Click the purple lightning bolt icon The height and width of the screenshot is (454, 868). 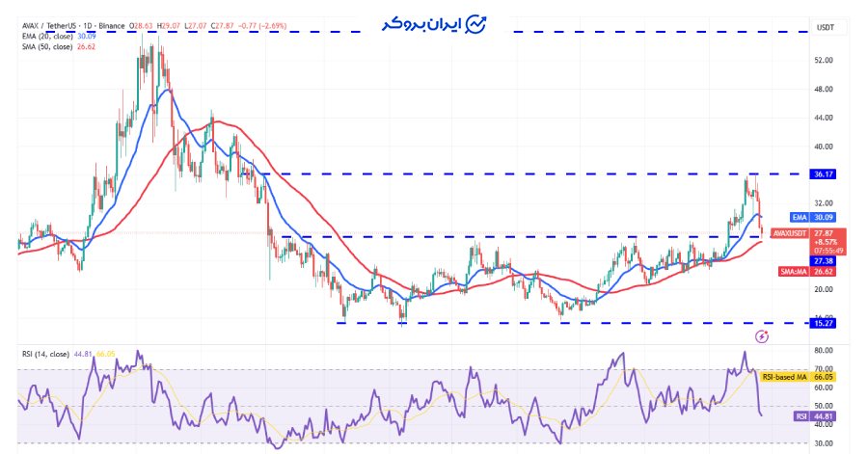point(763,336)
